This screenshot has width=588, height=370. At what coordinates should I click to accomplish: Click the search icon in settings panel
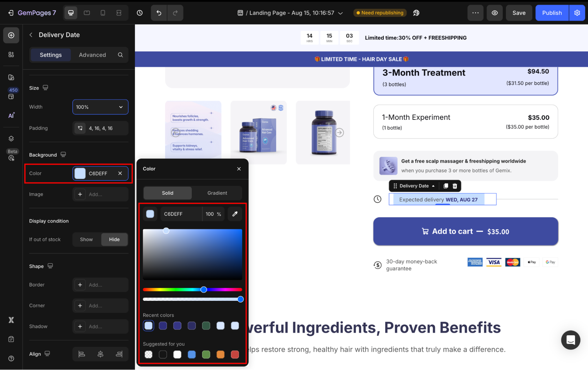point(120,55)
